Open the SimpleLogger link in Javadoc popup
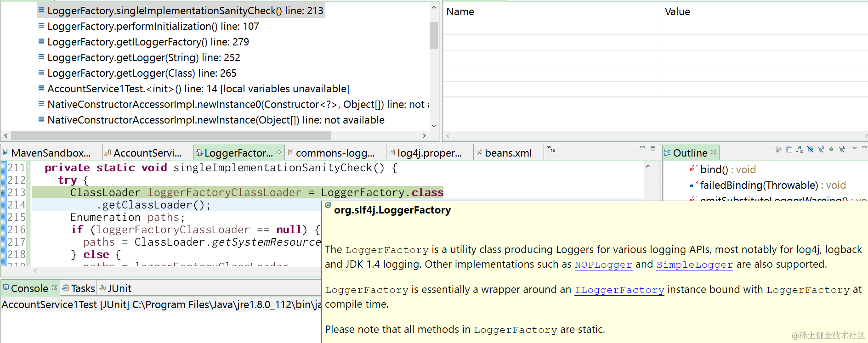The image size is (868, 343). pos(694,264)
